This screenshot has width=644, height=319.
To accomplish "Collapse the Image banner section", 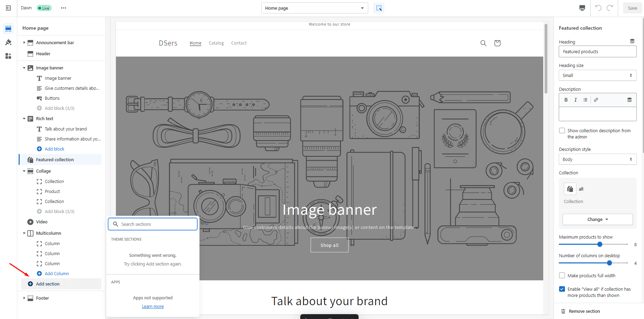I will (24, 68).
